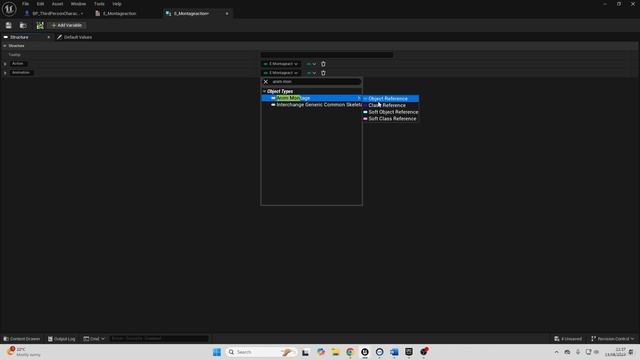The height and width of the screenshot is (360, 640).
Task: Switch to BP_ThirdPersonCharacter tab
Action: click(55, 13)
